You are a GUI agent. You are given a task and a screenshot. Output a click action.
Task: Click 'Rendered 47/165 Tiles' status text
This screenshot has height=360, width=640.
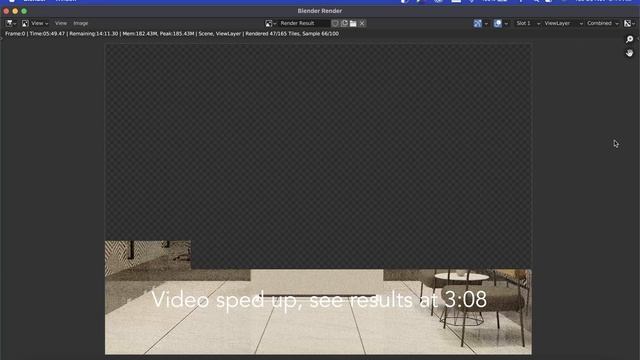coord(272,34)
